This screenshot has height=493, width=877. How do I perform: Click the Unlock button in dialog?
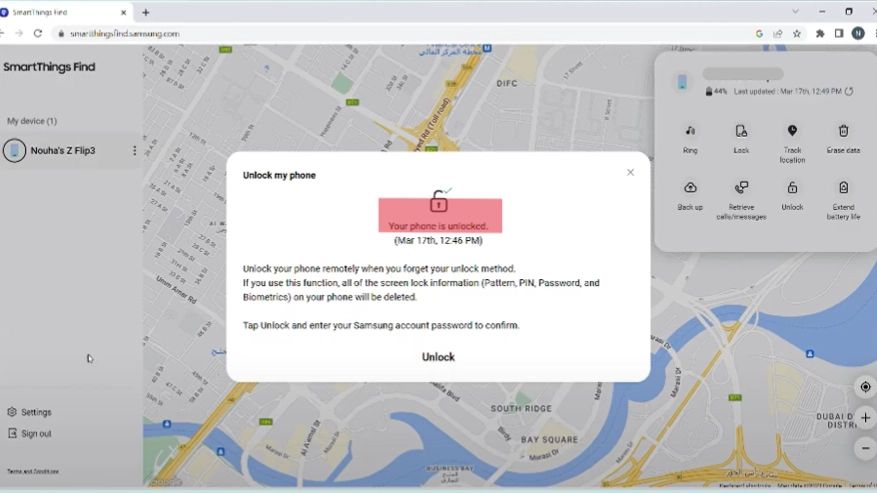click(x=438, y=357)
